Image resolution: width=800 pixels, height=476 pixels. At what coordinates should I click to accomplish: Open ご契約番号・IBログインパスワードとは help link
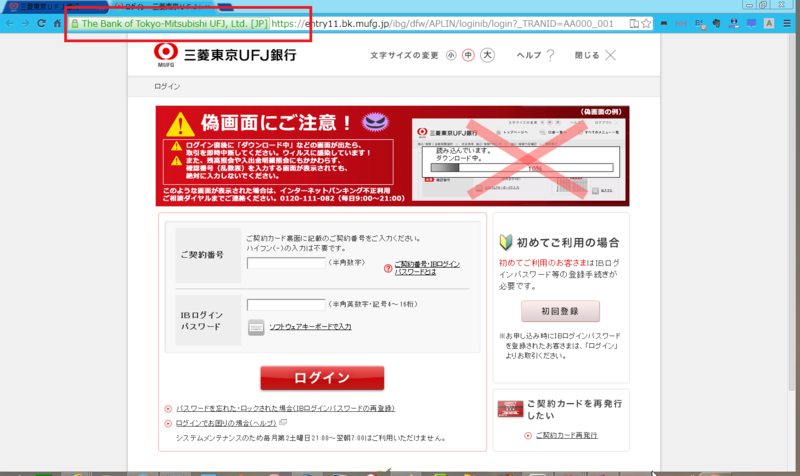(427, 268)
